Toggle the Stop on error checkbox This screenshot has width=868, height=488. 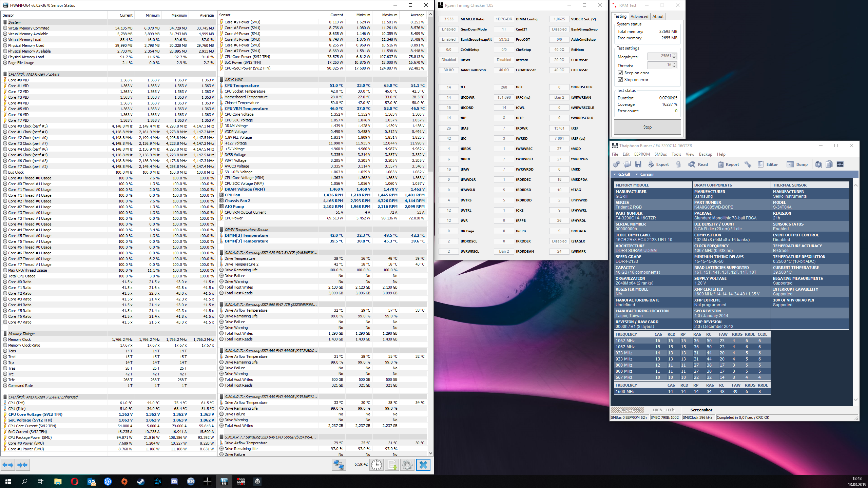click(x=620, y=80)
